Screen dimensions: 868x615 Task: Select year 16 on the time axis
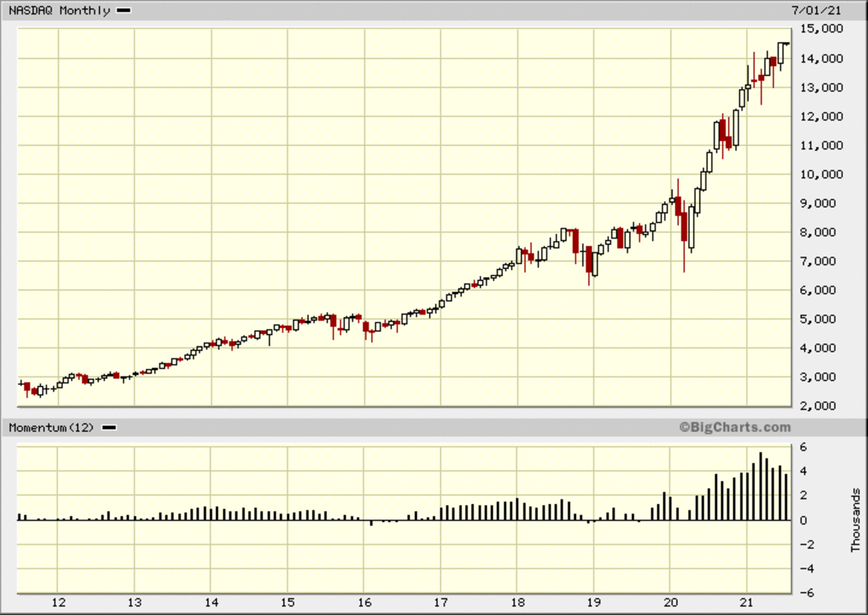(365, 602)
